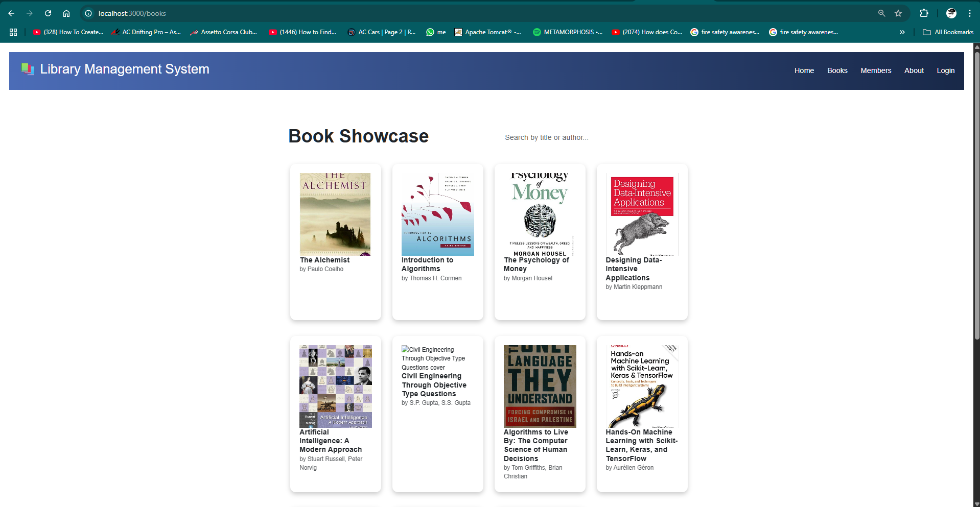Select Designing Data-Intensive Applications cover

[x=642, y=214]
